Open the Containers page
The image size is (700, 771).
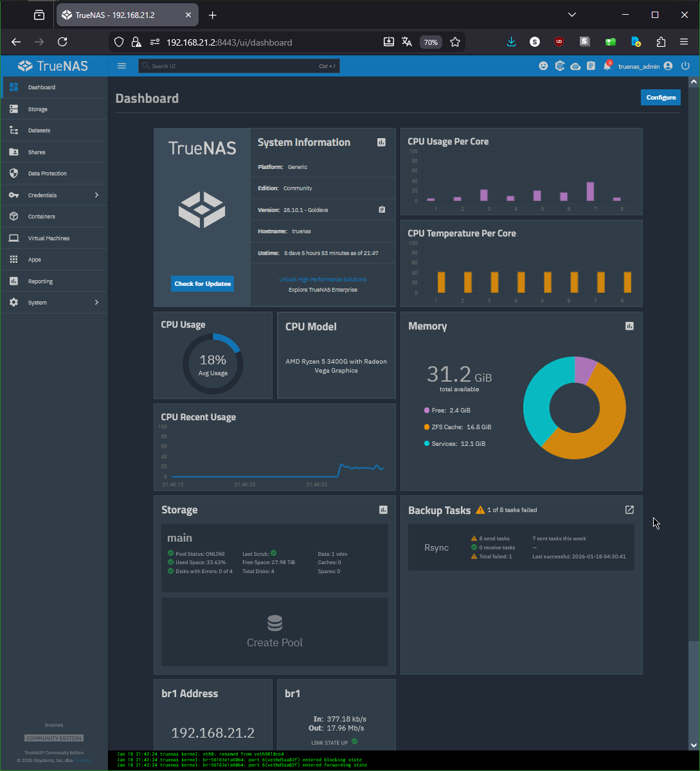[54, 217]
